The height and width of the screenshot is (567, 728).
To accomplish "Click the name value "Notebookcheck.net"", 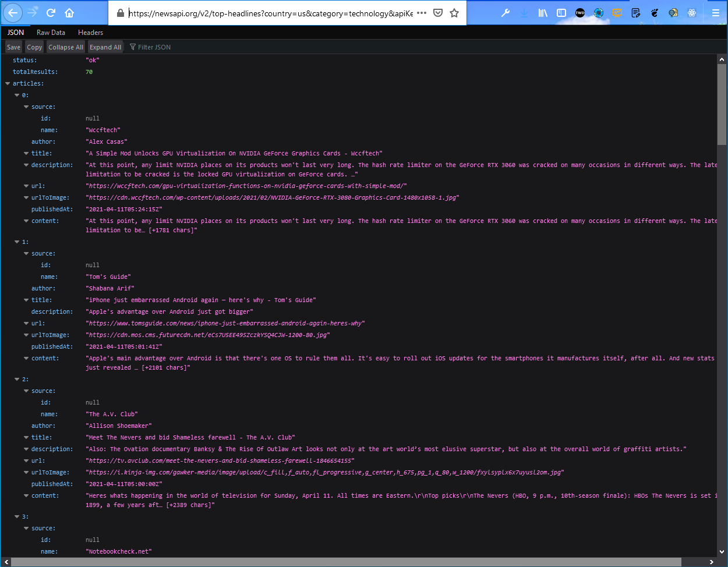I will [119, 552].
